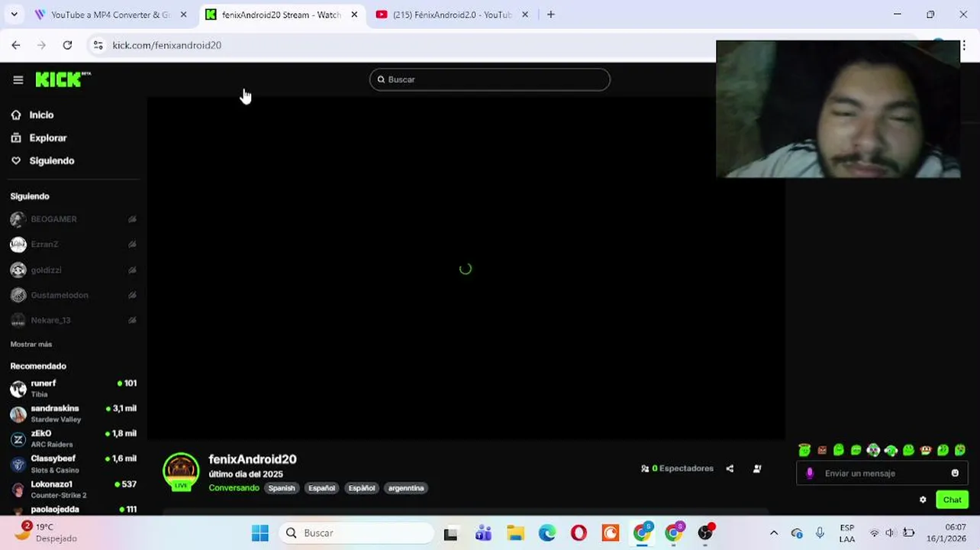This screenshot has width=980, height=550.
Task: Click the address bar URL kick.com/fenixandroid20
Action: coord(166,45)
